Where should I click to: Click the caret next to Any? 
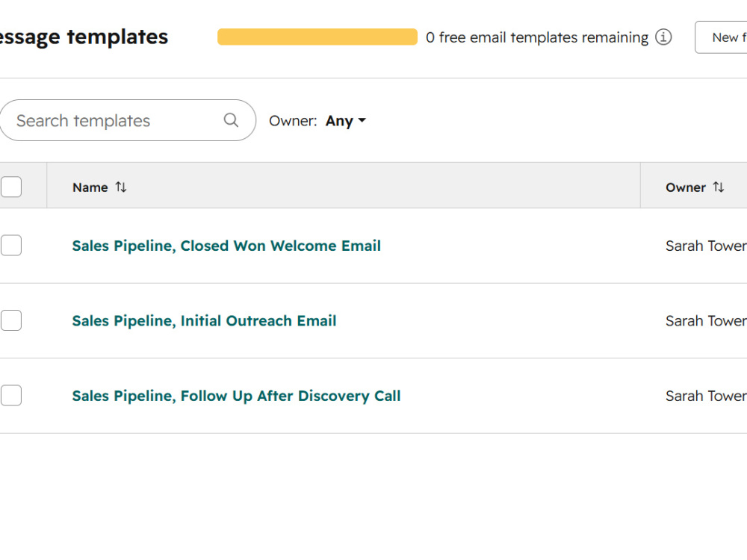362,120
